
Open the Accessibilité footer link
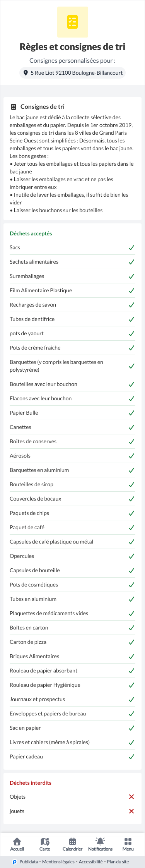(x=91, y=862)
